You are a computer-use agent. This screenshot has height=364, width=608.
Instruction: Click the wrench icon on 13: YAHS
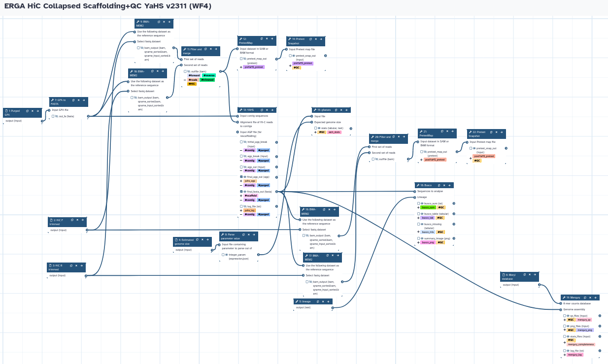click(241, 110)
